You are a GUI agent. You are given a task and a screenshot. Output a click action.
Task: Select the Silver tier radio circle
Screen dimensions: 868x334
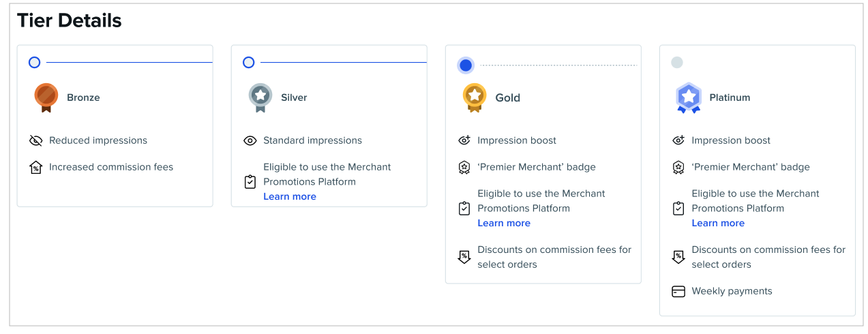click(x=249, y=63)
